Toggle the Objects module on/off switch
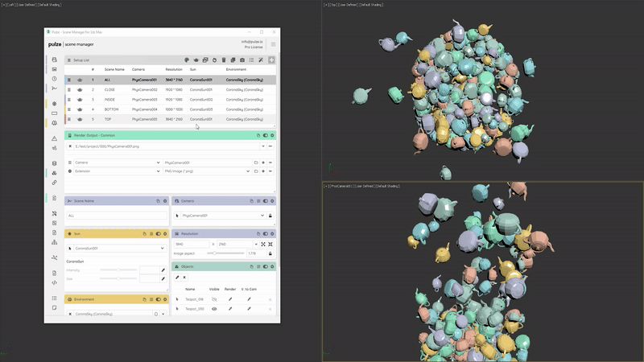Image resolution: width=644 pixels, height=362 pixels. pyautogui.click(x=266, y=267)
